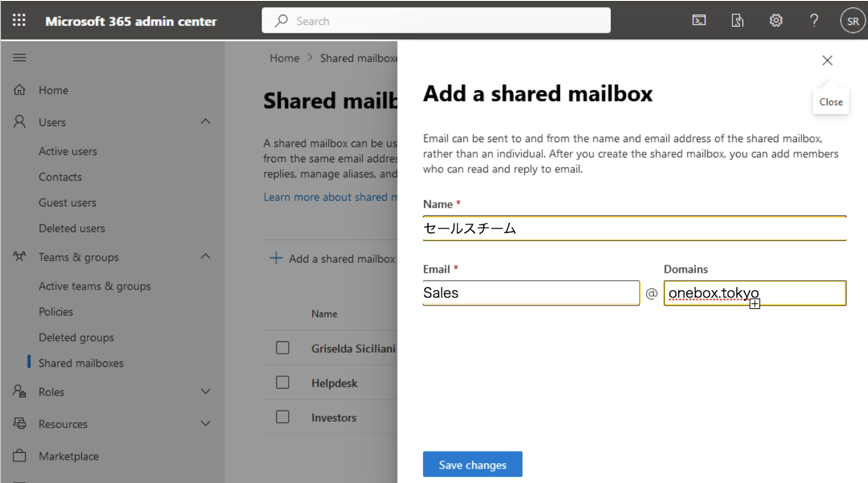The height and width of the screenshot is (483, 868).
Task: Click the document download icon in header
Action: (738, 21)
